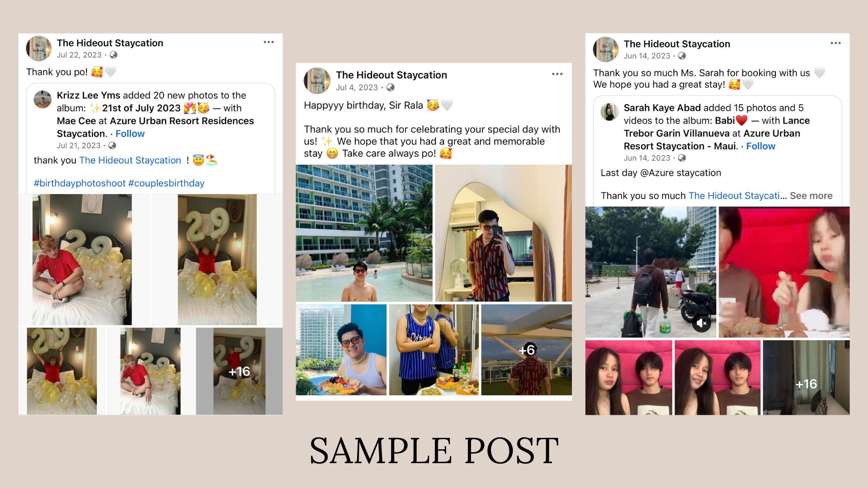The height and width of the screenshot is (488, 868).
Task: Follow Sarah Kaye Abad's album
Action: click(760, 146)
